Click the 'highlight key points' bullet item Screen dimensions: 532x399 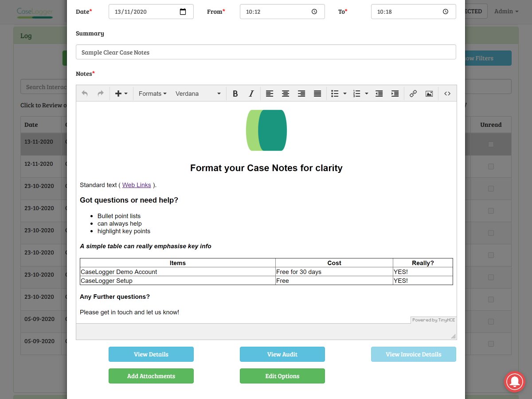(124, 231)
